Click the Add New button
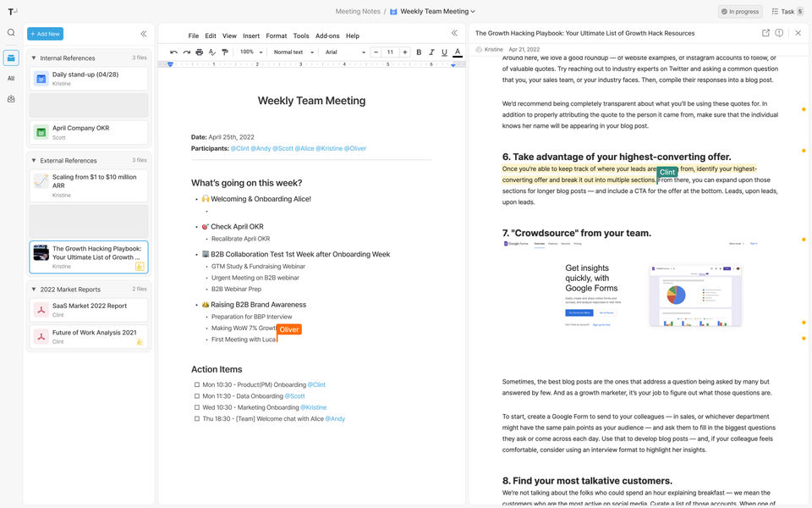The width and height of the screenshot is (812, 508). (43, 33)
